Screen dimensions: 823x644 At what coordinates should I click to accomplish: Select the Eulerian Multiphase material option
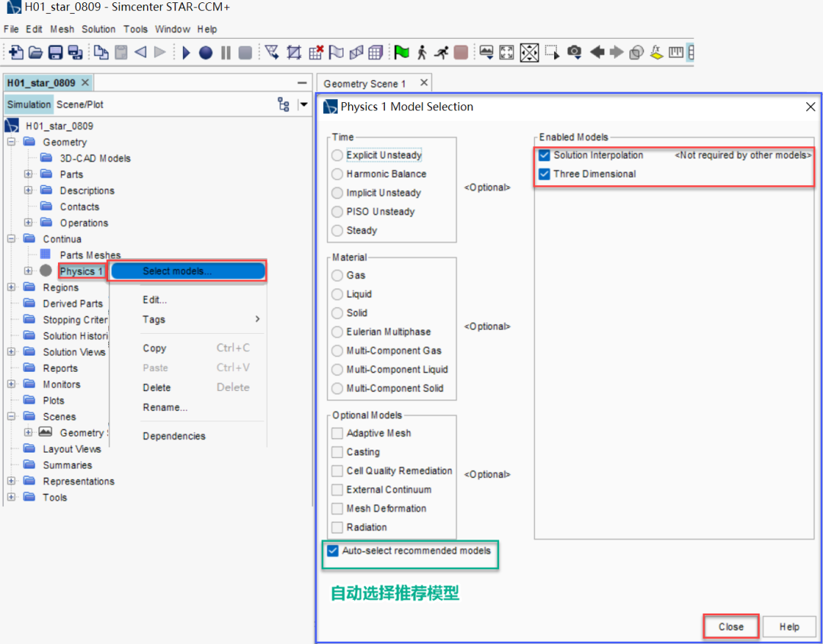pos(337,332)
